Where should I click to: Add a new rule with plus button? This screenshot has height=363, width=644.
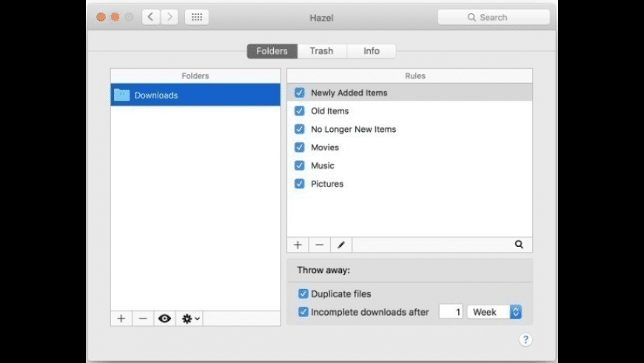coord(298,244)
